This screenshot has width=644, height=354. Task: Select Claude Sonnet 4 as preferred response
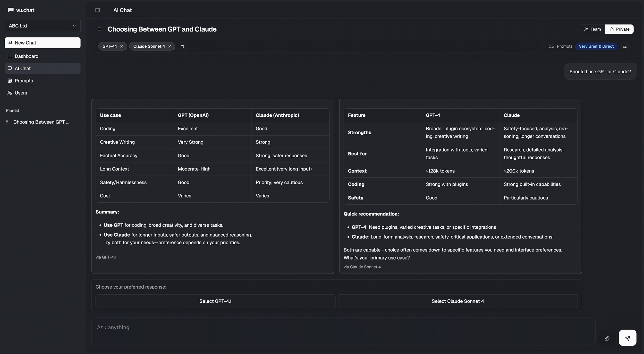(458, 301)
